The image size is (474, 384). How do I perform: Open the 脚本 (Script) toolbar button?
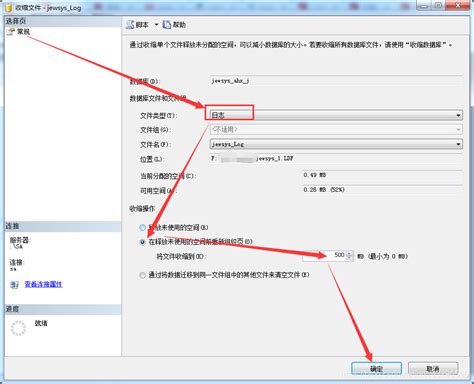tap(137, 25)
